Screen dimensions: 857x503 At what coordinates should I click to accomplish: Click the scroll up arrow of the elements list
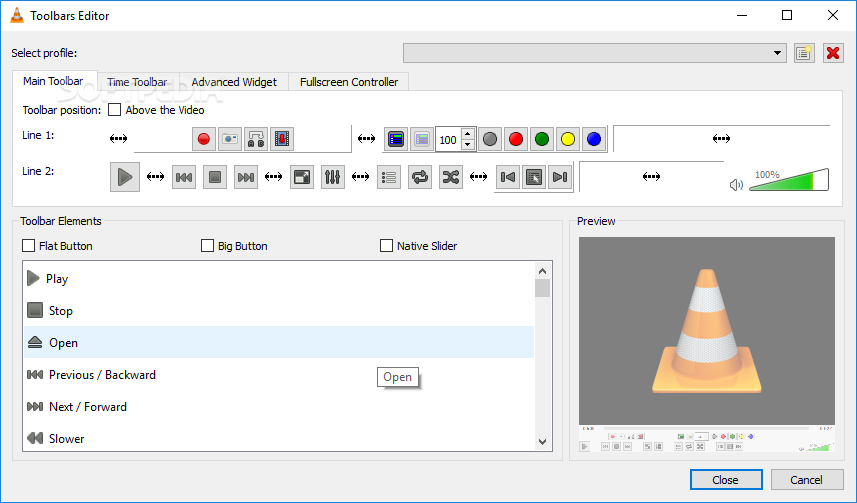tap(542, 271)
